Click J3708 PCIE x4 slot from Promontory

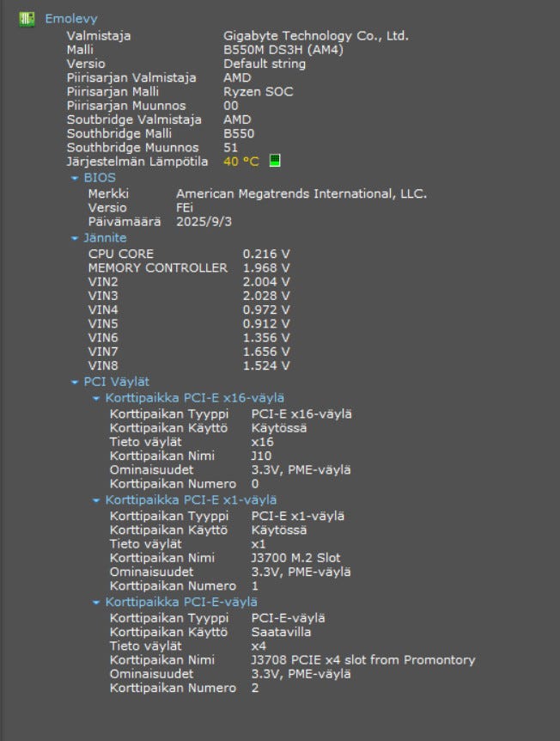(x=363, y=660)
